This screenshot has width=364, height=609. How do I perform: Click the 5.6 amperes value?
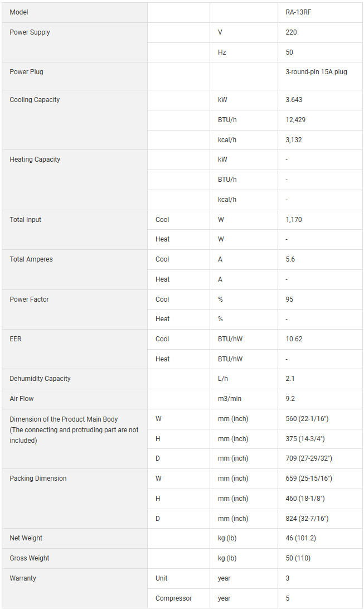click(290, 259)
